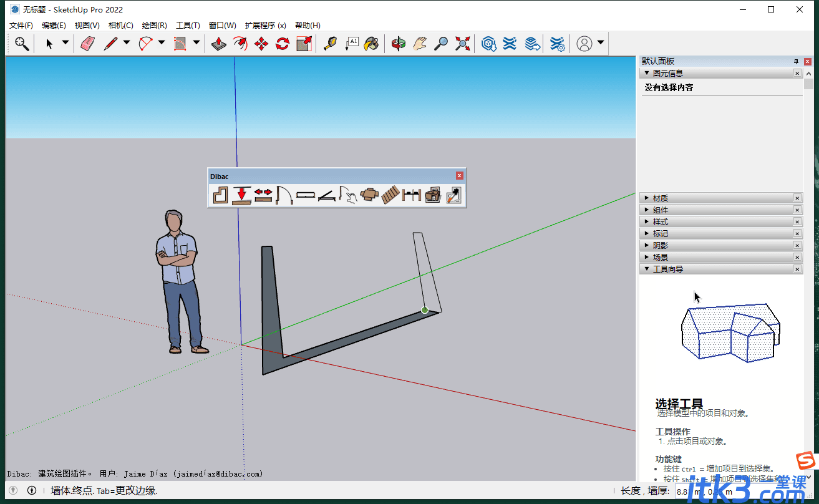Screen dimensions: 819x504
Task: Open the 文件(F) menu
Action: tap(21, 26)
